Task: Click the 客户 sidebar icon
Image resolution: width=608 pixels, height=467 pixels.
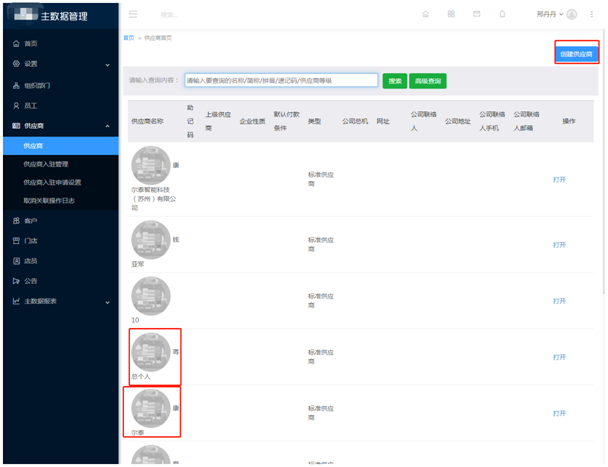Action: 16,221
